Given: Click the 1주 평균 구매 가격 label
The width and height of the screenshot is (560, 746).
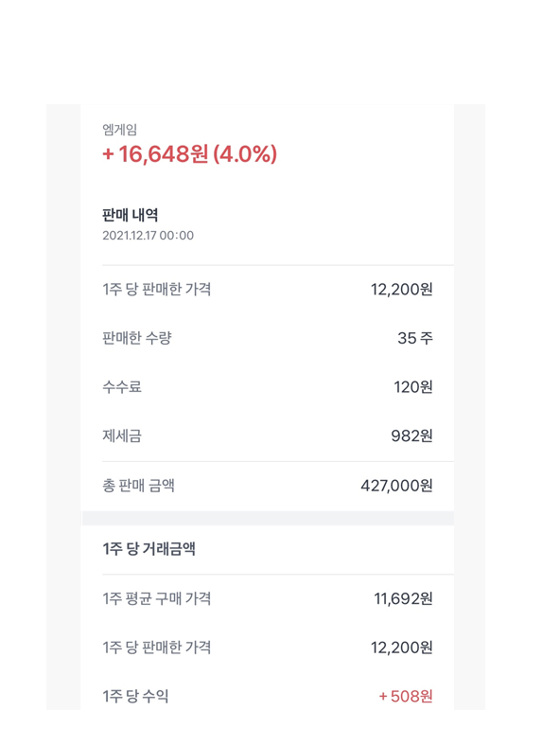Looking at the screenshot, I should (x=157, y=598).
